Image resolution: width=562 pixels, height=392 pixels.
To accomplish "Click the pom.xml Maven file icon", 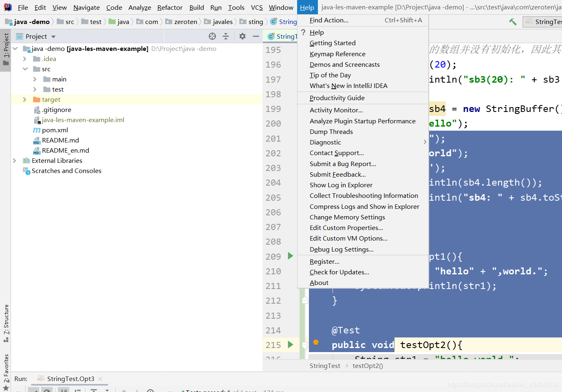I will (x=36, y=130).
